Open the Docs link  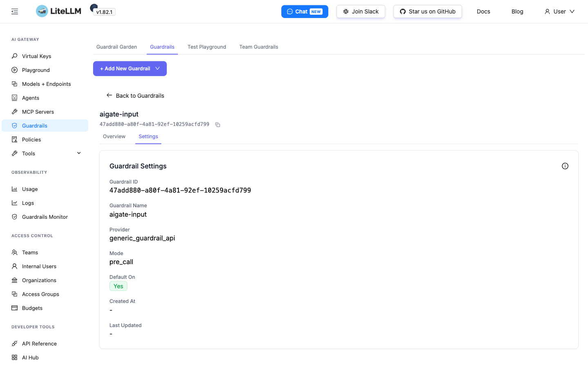click(483, 11)
